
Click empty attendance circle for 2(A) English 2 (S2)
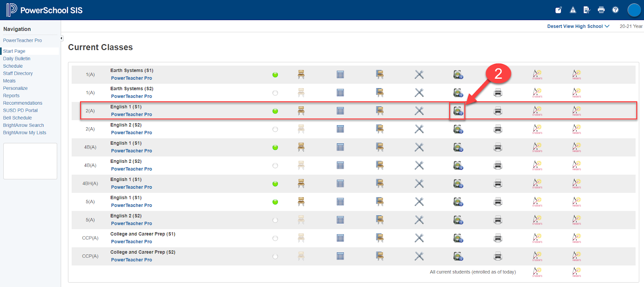click(x=275, y=129)
